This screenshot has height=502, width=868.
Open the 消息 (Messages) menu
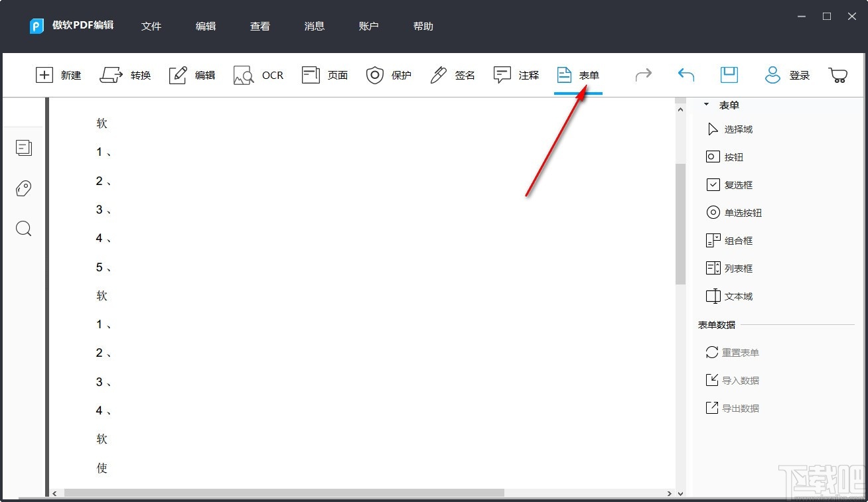[x=315, y=27]
